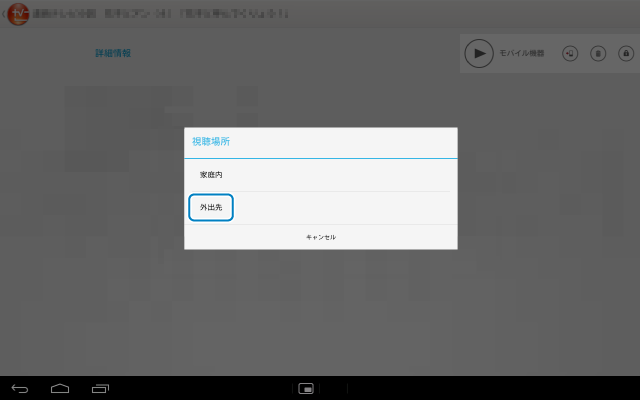
Task: Open the recent apps overview
Action: coord(100,388)
